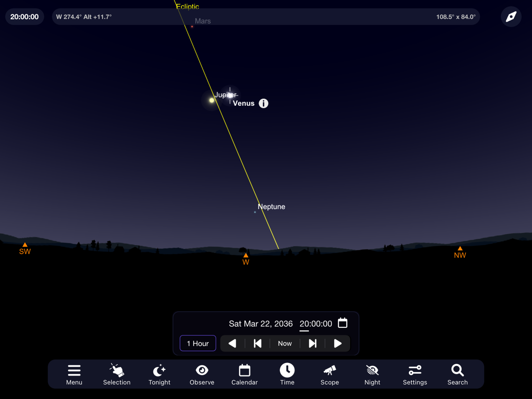Open Settings sliders icon
The height and width of the screenshot is (399, 532).
point(415,375)
